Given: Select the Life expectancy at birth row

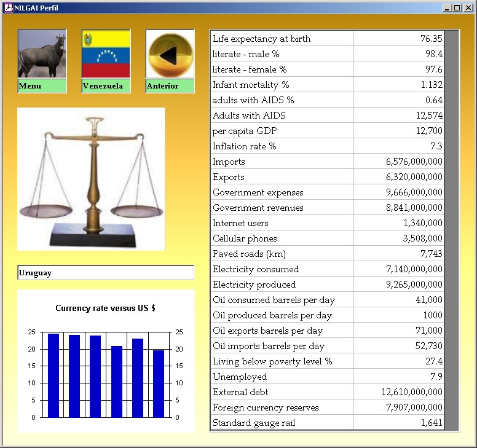Looking at the screenshot, I should (282, 39).
